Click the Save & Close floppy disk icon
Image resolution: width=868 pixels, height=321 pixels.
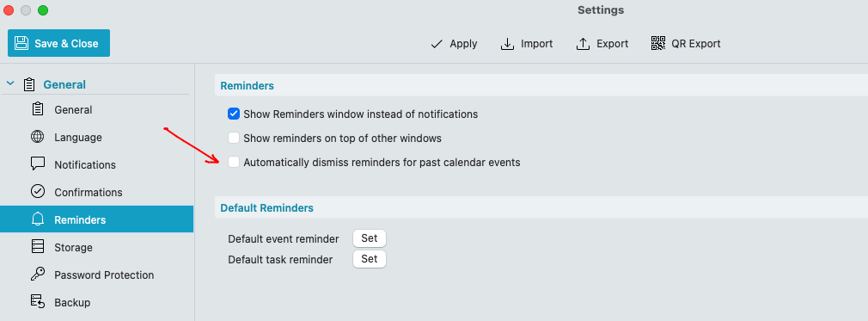21,43
